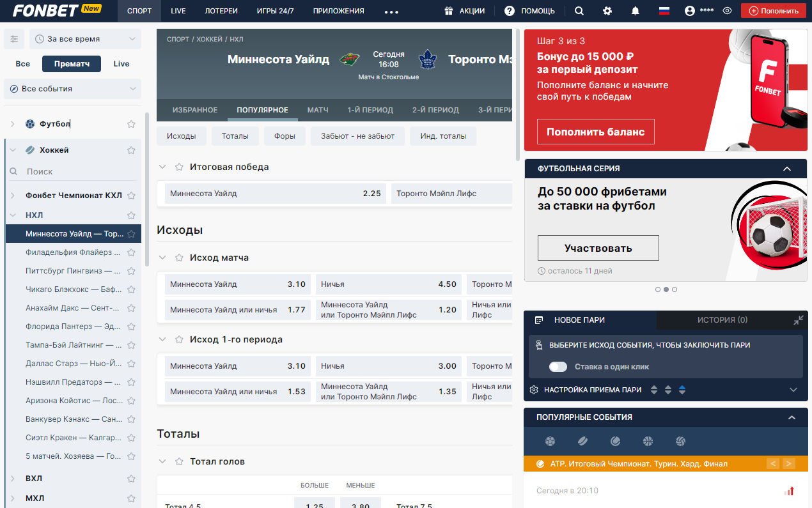Switch to the 1-й период tab

[x=370, y=110]
